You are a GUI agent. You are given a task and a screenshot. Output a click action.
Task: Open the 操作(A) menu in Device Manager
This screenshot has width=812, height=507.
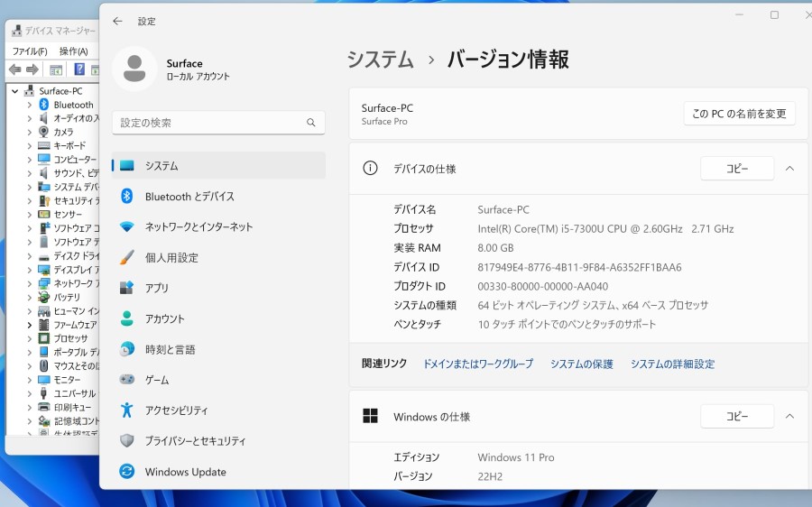(74, 51)
